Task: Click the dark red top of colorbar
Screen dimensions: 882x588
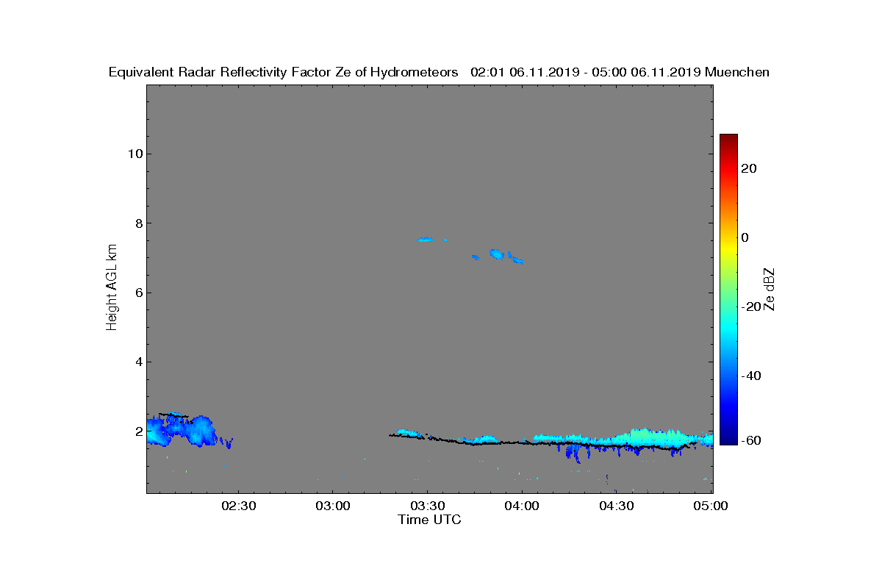Action: click(x=728, y=140)
